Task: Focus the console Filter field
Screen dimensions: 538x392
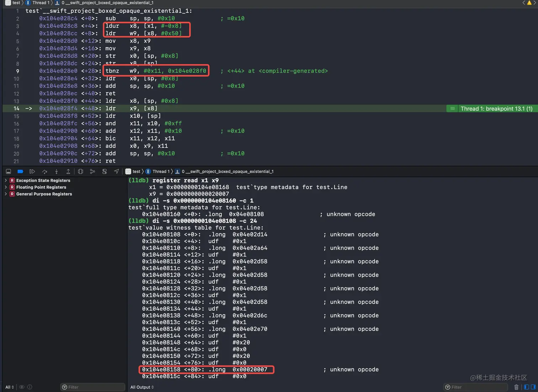Action: 475,387
